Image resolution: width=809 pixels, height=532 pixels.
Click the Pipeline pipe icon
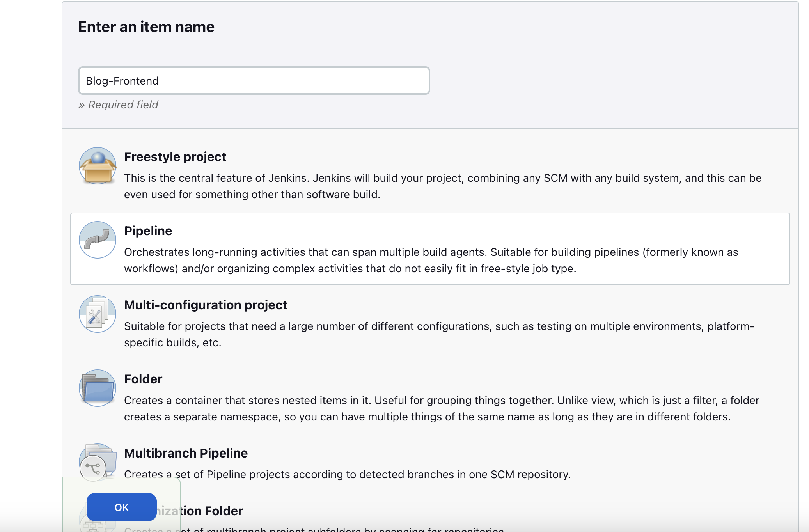98,240
